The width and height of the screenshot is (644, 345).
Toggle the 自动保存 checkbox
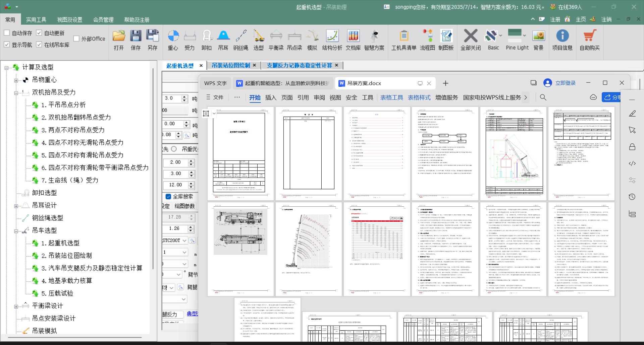[7, 33]
